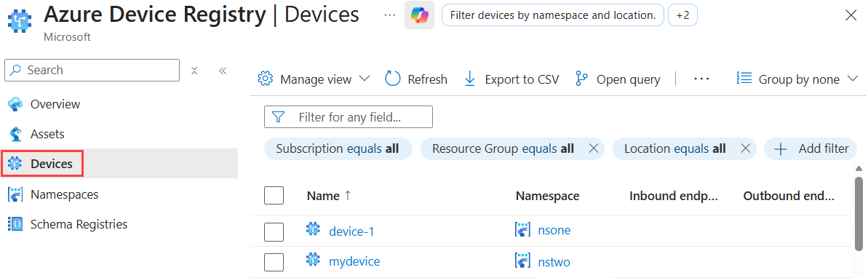Click the Schema Registries icon in sidebar
This screenshot has height=278, width=868.
(15, 224)
